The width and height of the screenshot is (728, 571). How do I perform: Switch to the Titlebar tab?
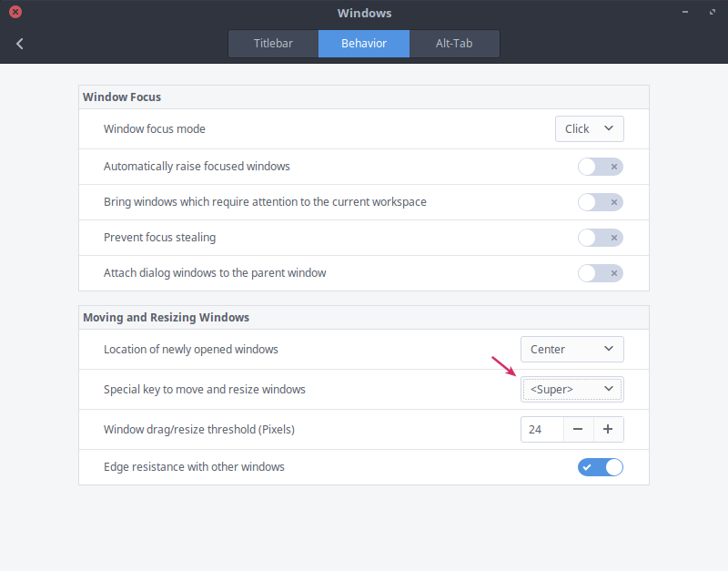click(x=273, y=43)
